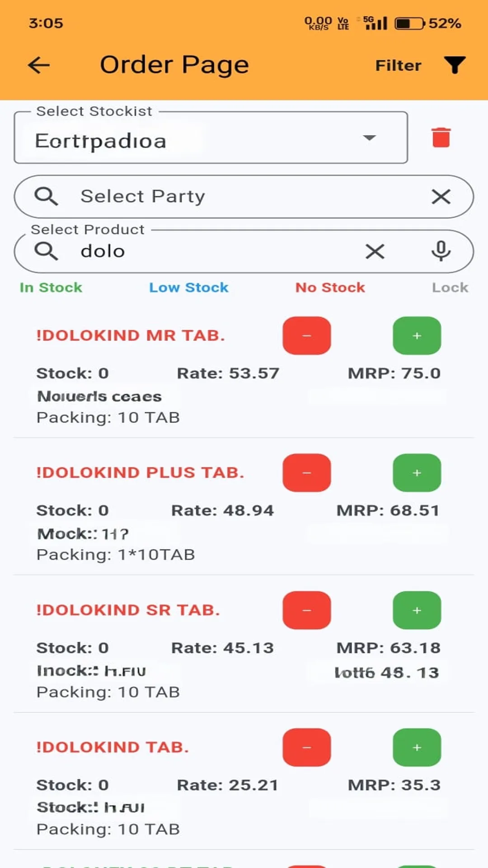Image resolution: width=488 pixels, height=868 pixels.
Task: Activate voice search microphone
Action: [x=441, y=251]
